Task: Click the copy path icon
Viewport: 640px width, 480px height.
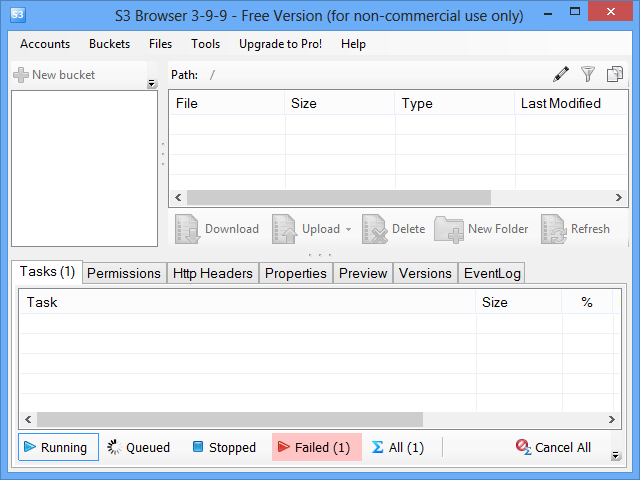Action: [615, 74]
